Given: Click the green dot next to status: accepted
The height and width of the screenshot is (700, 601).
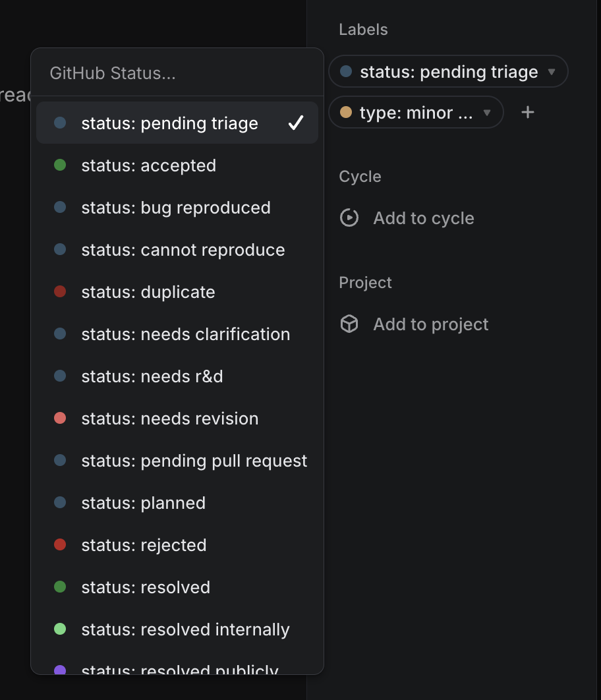Looking at the screenshot, I should tap(60, 165).
